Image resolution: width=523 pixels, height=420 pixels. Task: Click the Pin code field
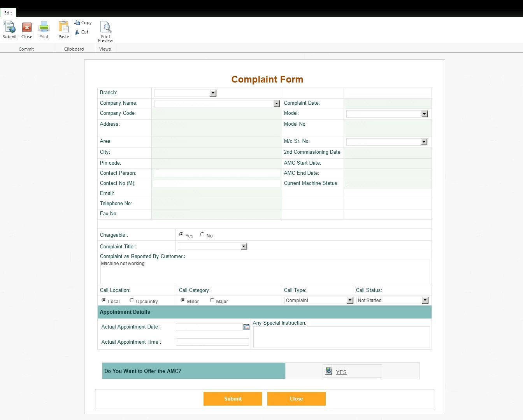point(217,163)
